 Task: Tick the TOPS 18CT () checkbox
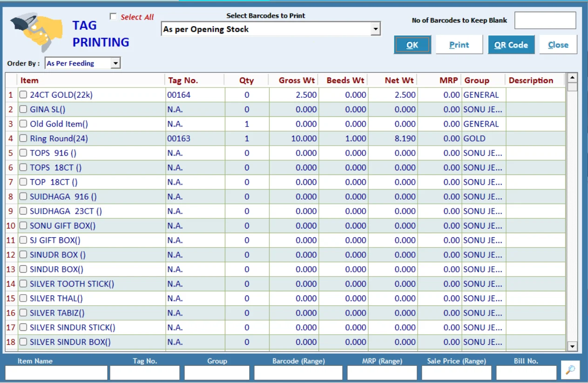click(23, 168)
